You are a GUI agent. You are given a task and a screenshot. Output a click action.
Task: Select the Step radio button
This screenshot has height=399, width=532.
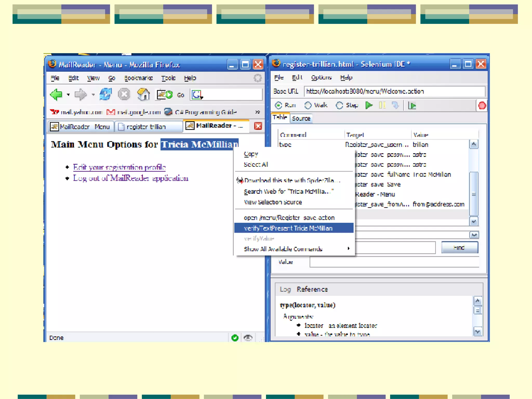(339, 105)
